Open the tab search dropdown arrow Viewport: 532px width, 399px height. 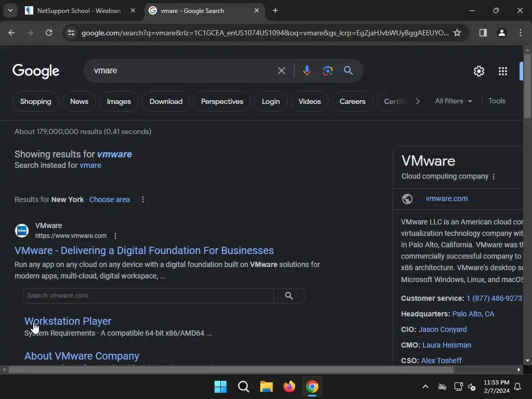point(10,10)
